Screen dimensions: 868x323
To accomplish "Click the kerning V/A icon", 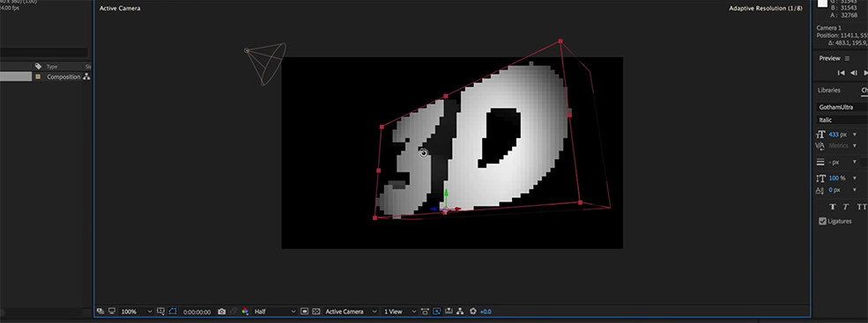I will [820, 146].
